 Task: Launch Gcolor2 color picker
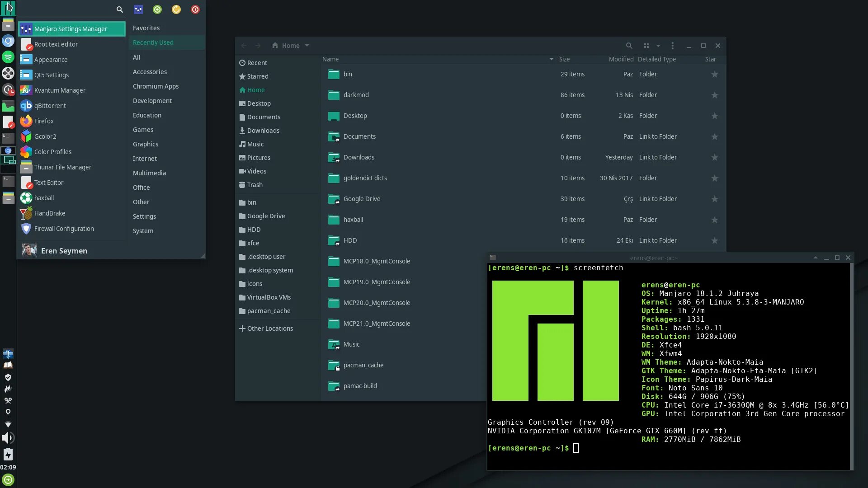(72, 136)
